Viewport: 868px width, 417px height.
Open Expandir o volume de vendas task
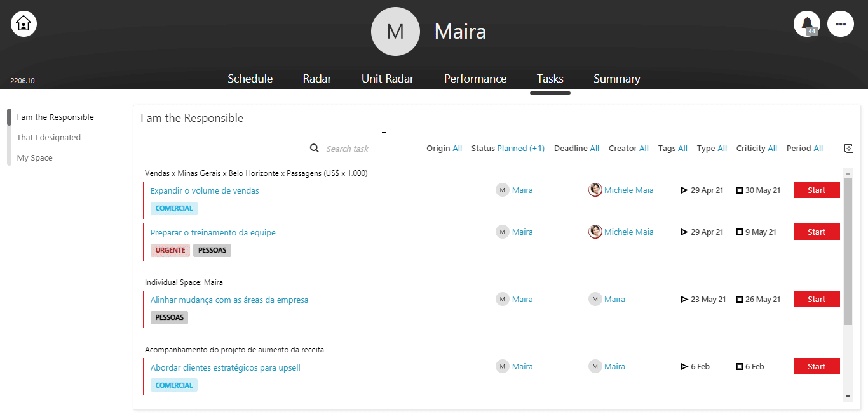205,190
